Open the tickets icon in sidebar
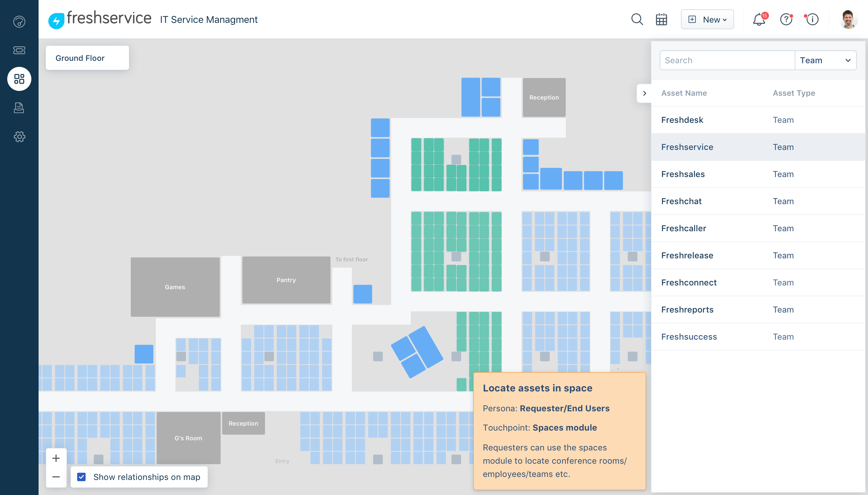 click(x=19, y=50)
